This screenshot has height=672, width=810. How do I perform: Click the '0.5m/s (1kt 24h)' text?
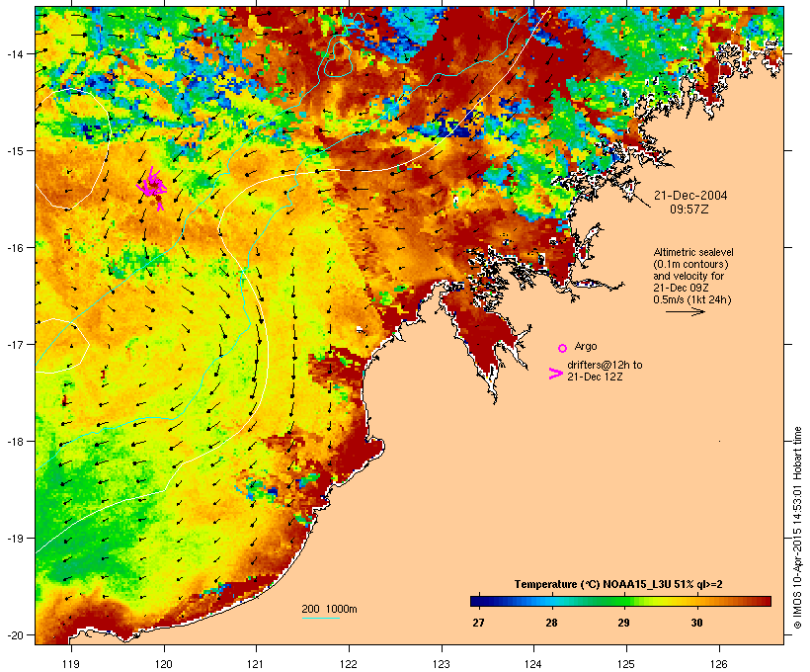(x=692, y=299)
